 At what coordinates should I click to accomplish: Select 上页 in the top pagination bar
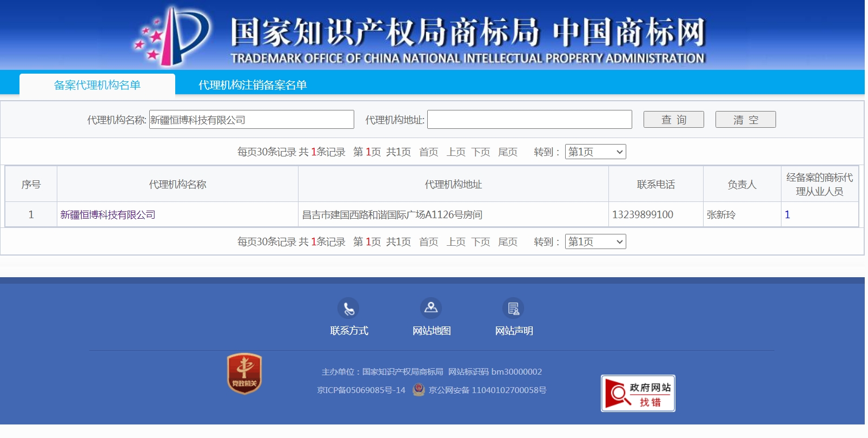pos(456,152)
